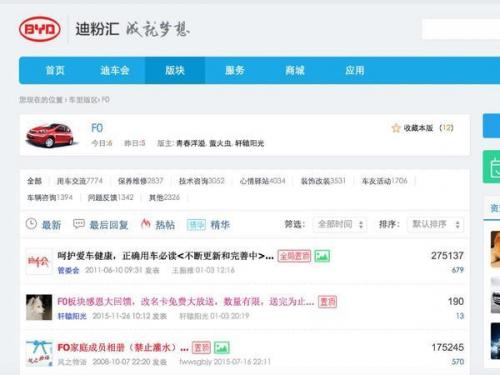Open author 管委会 profile
This screenshot has height=375, width=500.
68,270
